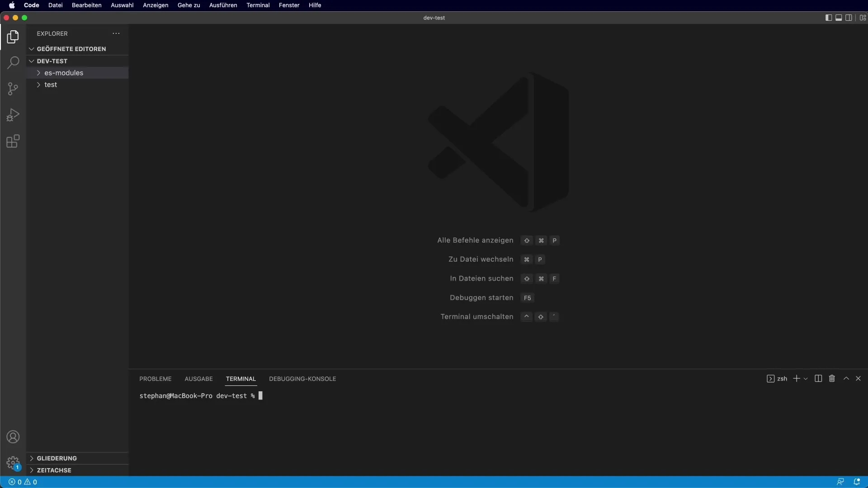This screenshot has width=868, height=488.
Task: Open the Hilfe menu
Action: [x=315, y=5]
